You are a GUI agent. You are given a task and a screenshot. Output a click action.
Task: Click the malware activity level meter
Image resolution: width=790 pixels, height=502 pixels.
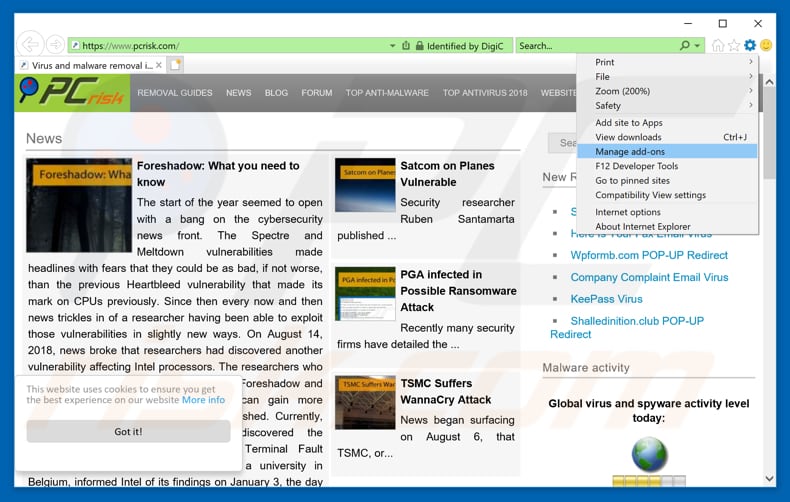(649, 480)
